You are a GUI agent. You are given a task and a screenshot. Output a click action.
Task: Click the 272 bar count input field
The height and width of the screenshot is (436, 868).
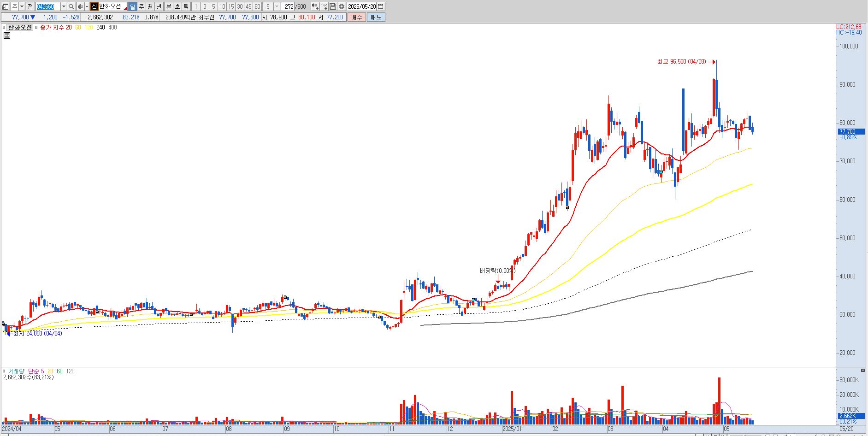tap(288, 6)
